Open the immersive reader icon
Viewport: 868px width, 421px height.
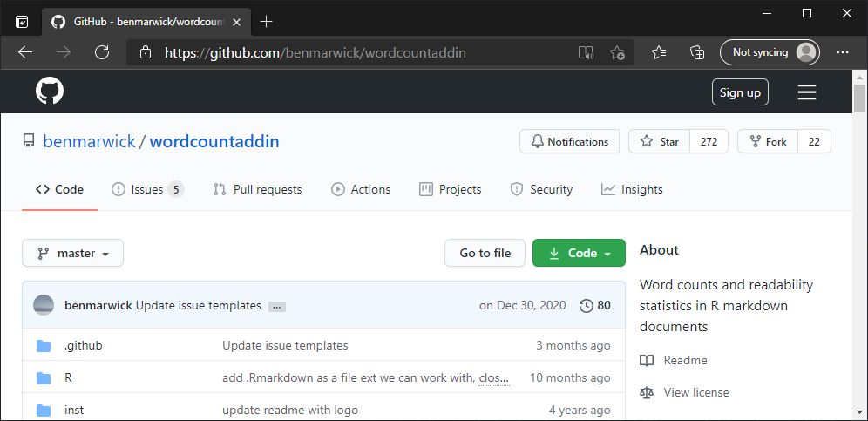coord(586,52)
